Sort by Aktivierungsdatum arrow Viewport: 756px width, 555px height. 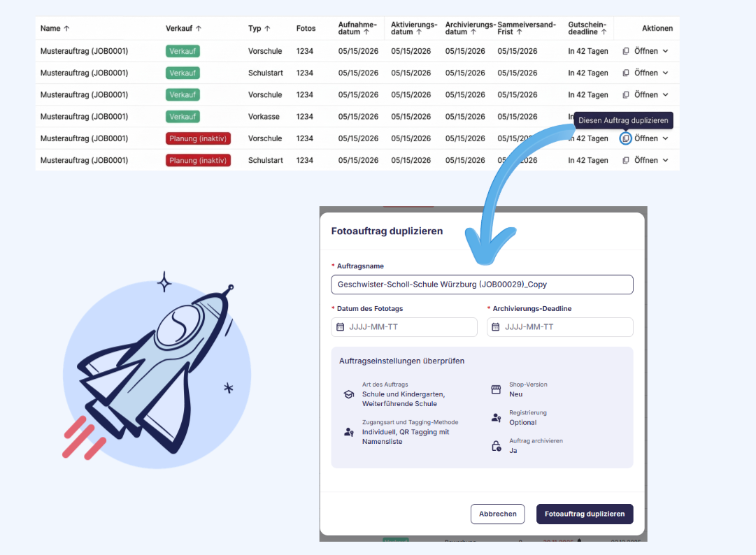(x=419, y=31)
